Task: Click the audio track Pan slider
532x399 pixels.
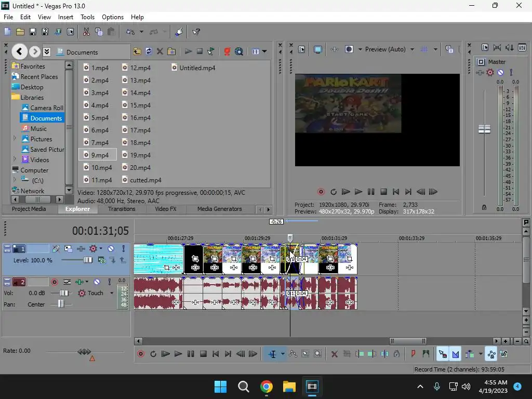Action: pyautogui.click(x=61, y=304)
